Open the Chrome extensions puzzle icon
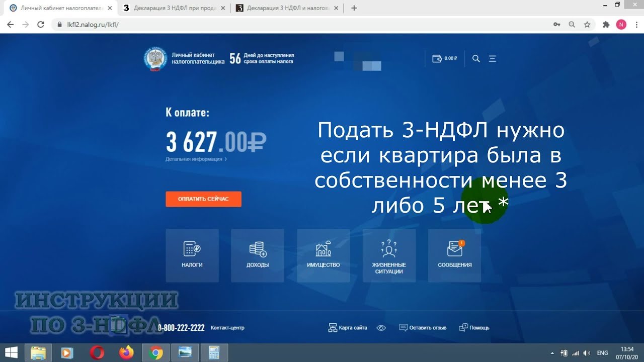Viewport: 644px width, 362px height. coord(606,24)
